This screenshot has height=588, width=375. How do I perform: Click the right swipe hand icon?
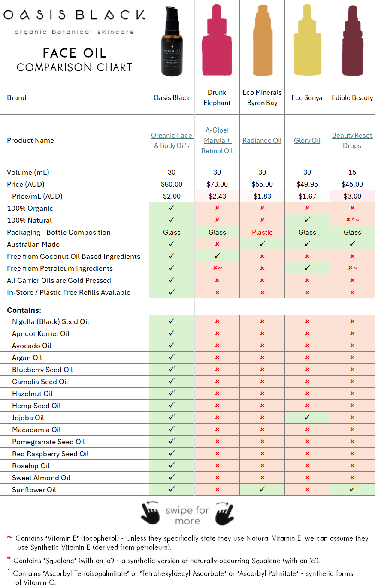tap(224, 513)
